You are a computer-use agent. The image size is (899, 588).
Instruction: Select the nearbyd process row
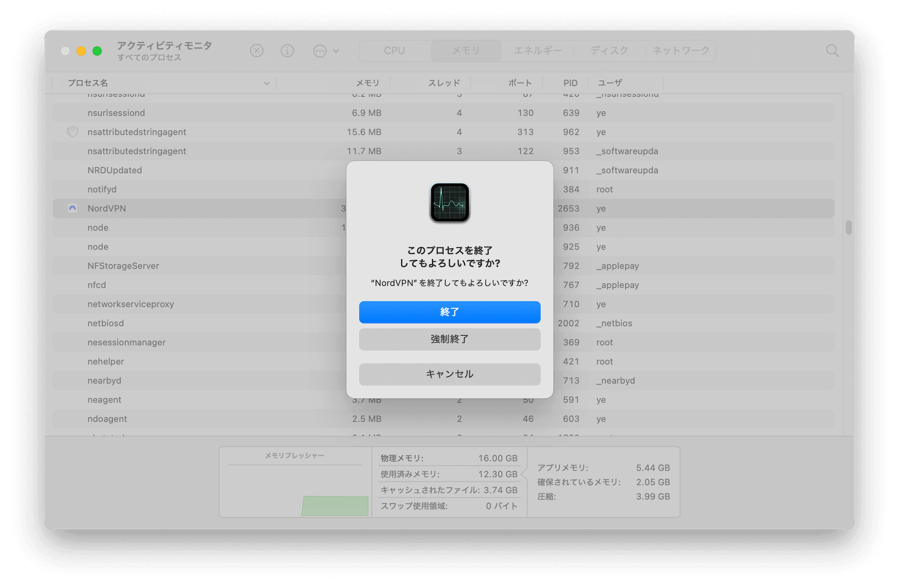tap(444, 380)
